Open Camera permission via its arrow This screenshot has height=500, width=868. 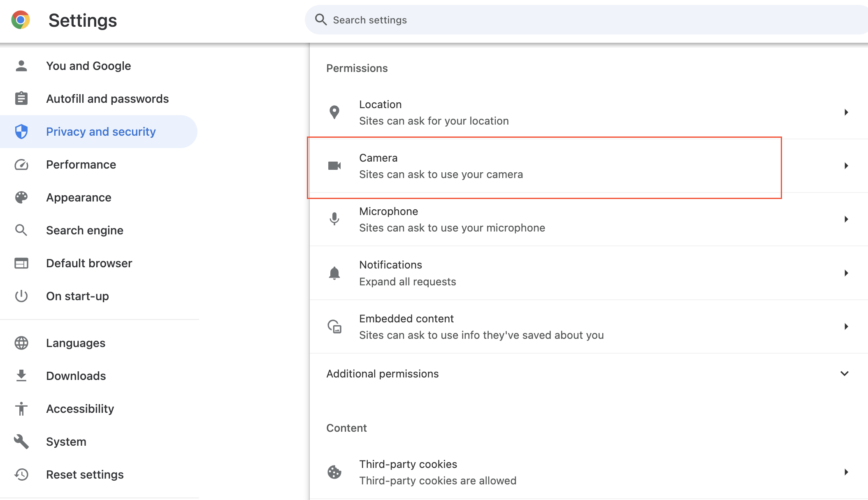(846, 166)
